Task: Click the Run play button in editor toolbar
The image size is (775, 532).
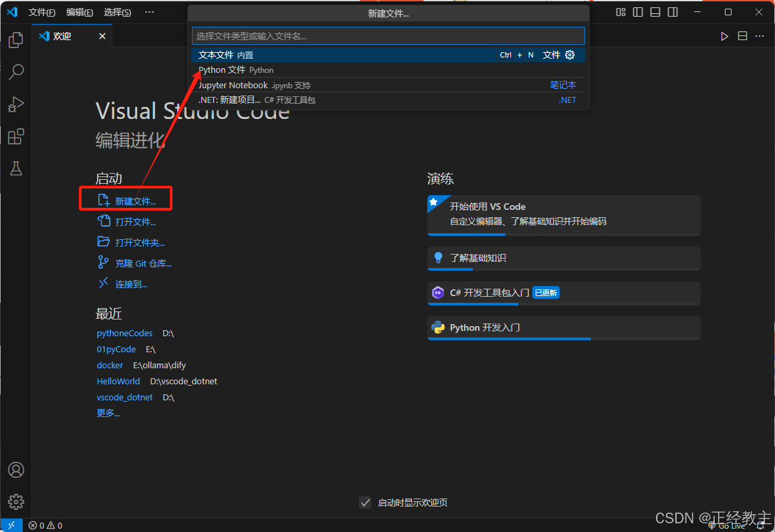Action: 724,36
